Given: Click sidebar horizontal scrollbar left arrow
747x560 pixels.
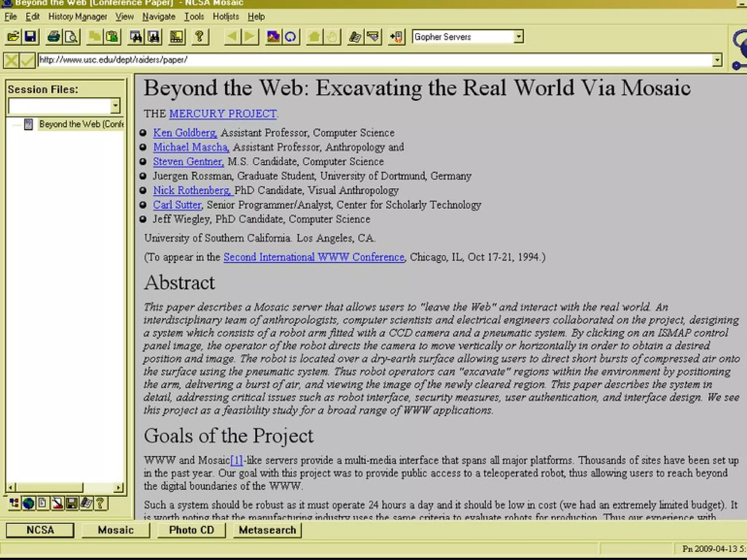Looking at the screenshot, I should click(11, 487).
